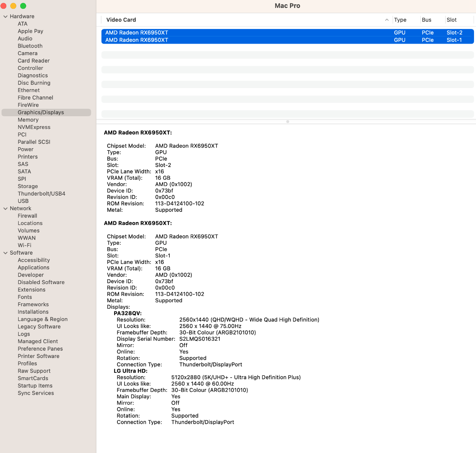Collapse the Software section chevron

coord(6,253)
